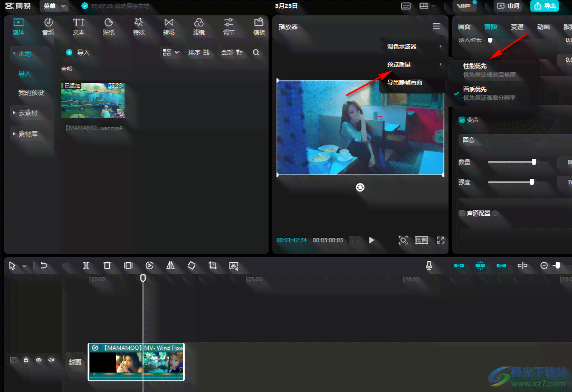The image size is (572, 392).
Task: Select 我的预设 in the sidebar
Action: click(x=31, y=93)
